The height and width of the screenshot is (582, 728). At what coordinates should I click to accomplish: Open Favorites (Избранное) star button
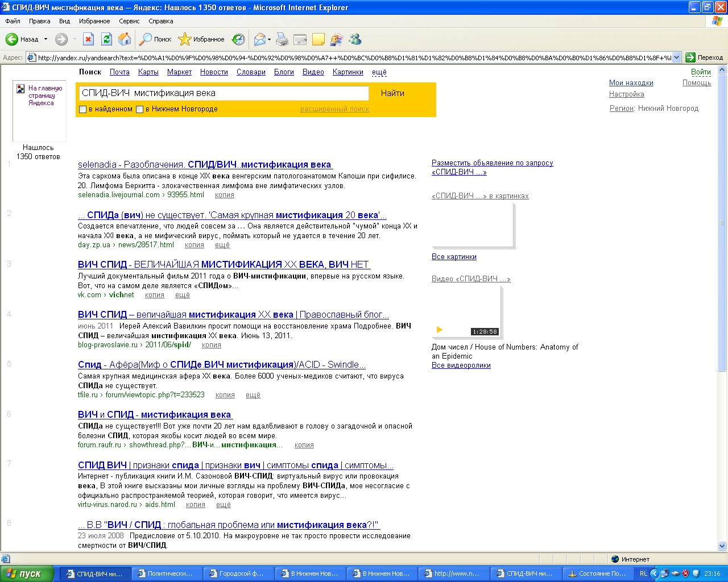click(201, 39)
